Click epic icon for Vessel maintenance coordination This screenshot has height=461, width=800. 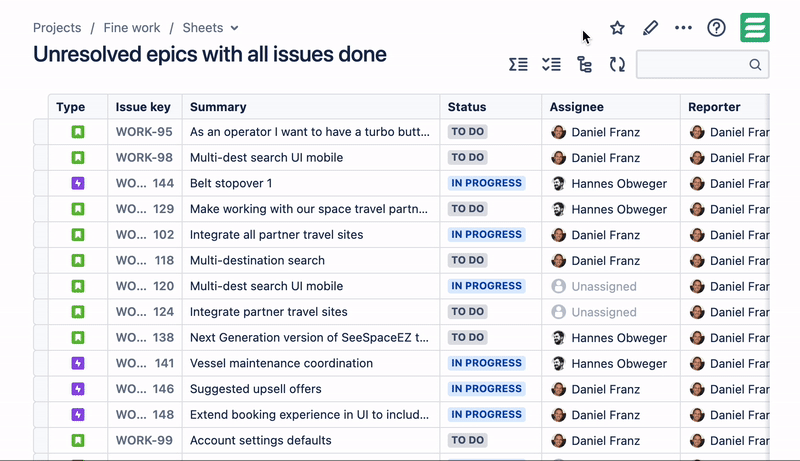(x=78, y=363)
